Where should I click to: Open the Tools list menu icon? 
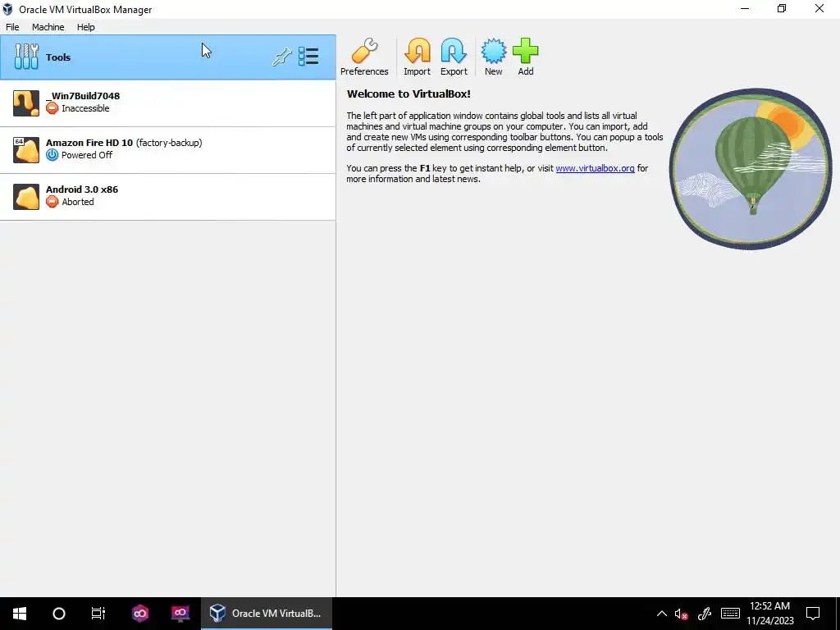(x=308, y=57)
